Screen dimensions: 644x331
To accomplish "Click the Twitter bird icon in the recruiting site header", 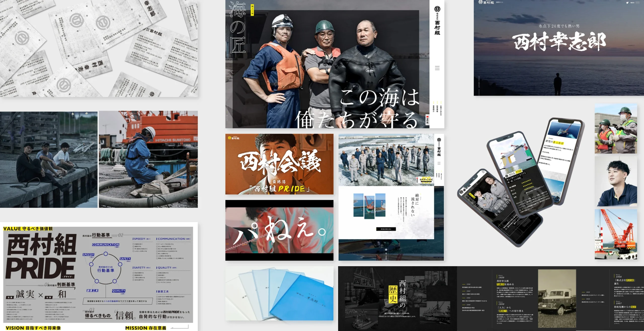I will click(x=627, y=3).
